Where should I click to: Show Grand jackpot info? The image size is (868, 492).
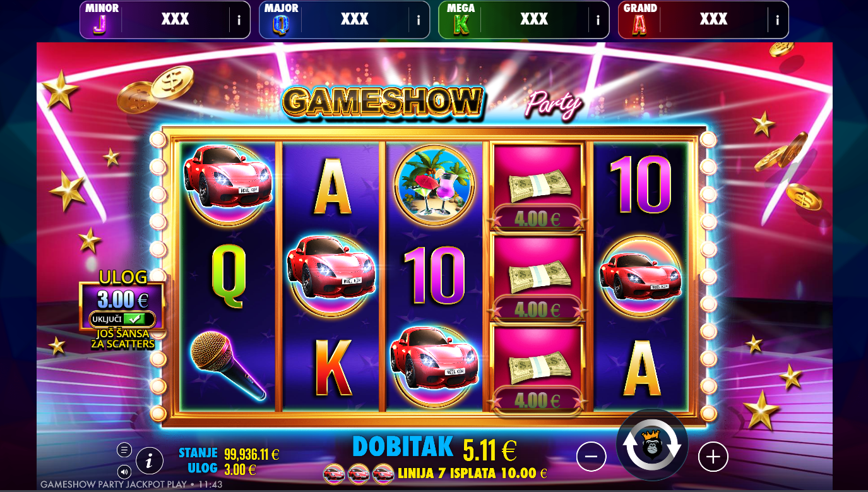coord(777,20)
